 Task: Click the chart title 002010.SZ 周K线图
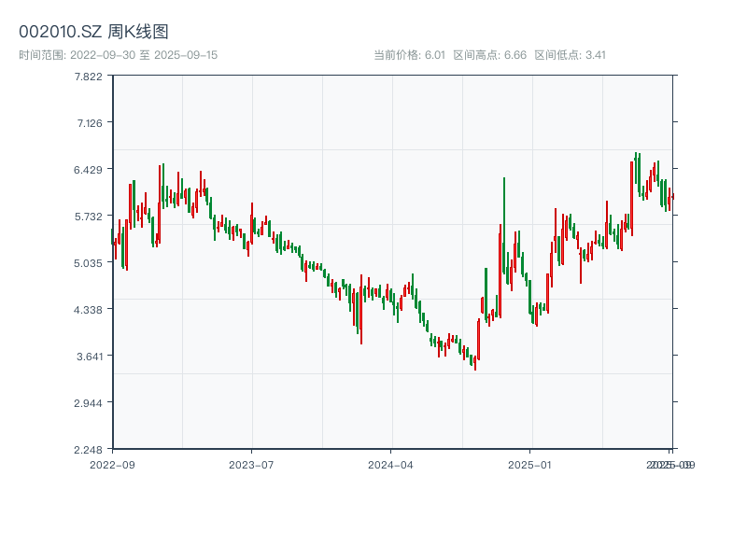tap(93, 32)
